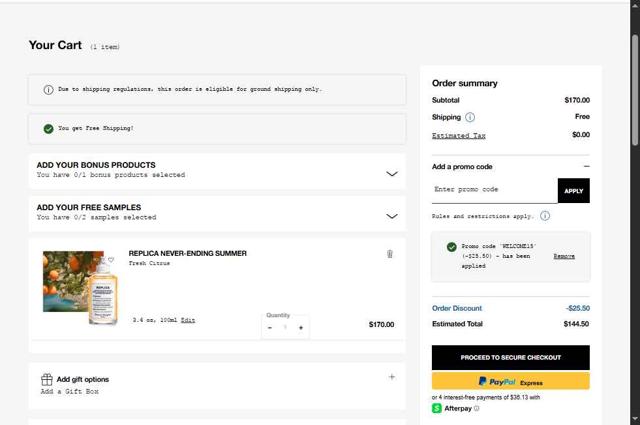
Task: Open the Shipping info tooltip icon
Action: (x=470, y=117)
